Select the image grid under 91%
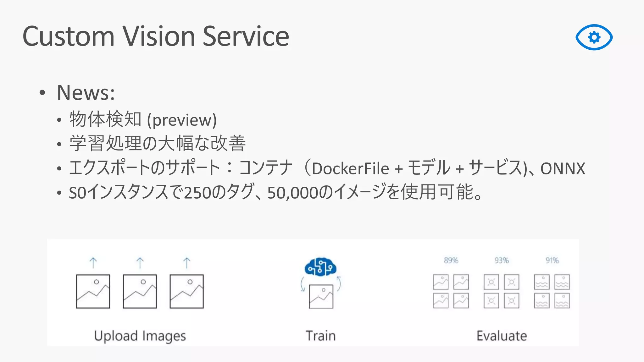The width and height of the screenshot is (644, 362). point(552,291)
